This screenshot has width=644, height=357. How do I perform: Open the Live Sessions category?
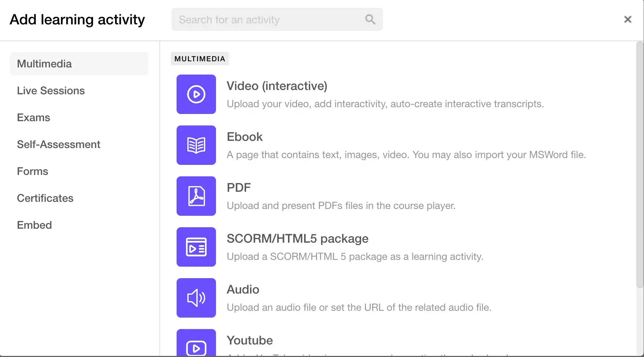point(51,90)
